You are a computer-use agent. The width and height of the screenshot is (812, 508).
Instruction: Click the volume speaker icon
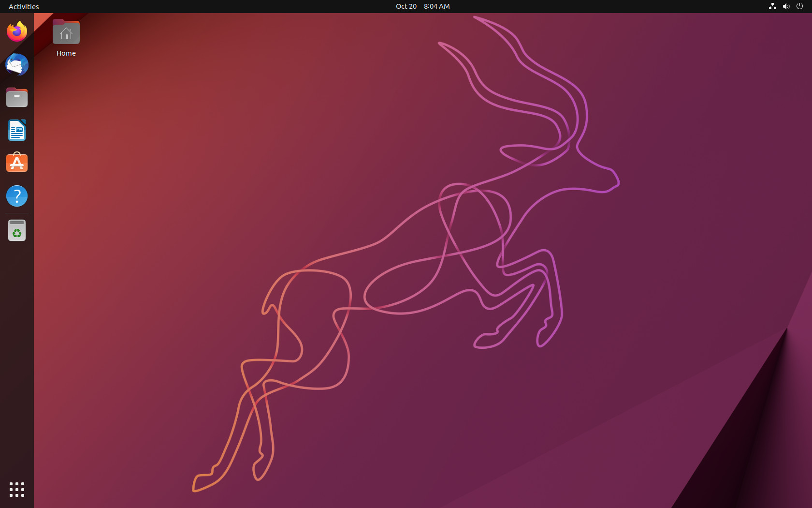786,6
